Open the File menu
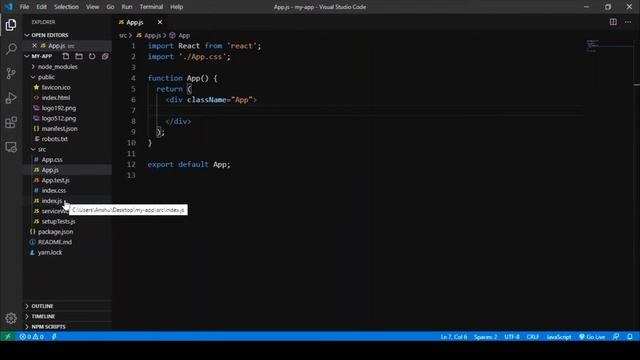Screen dimensions: 640x360 24,7
